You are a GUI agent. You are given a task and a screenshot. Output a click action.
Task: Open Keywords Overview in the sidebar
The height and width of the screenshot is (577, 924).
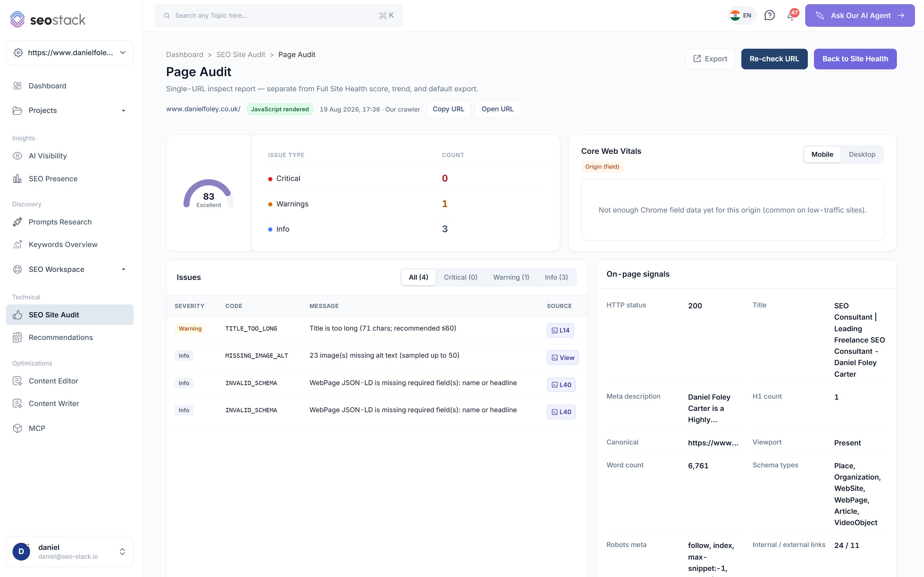coord(70,244)
